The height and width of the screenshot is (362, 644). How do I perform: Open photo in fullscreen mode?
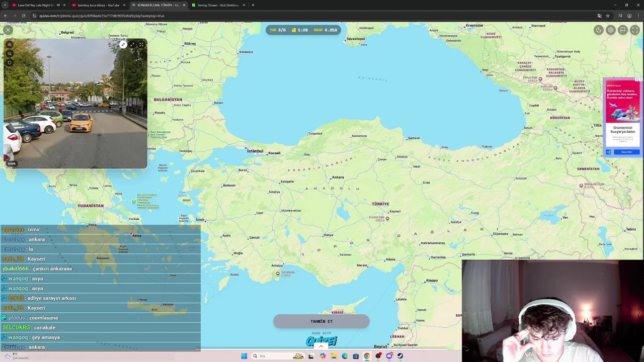[141, 45]
